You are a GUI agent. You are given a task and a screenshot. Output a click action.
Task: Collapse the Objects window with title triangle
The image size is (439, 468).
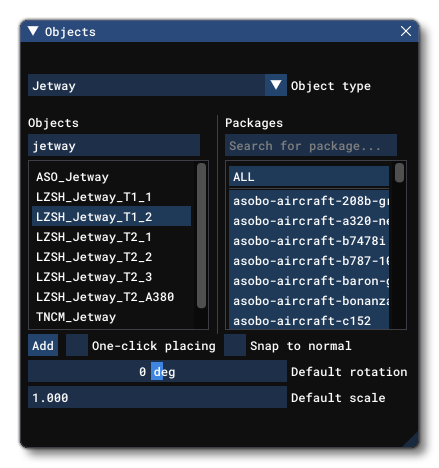pyautogui.click(x=33, y=31)
